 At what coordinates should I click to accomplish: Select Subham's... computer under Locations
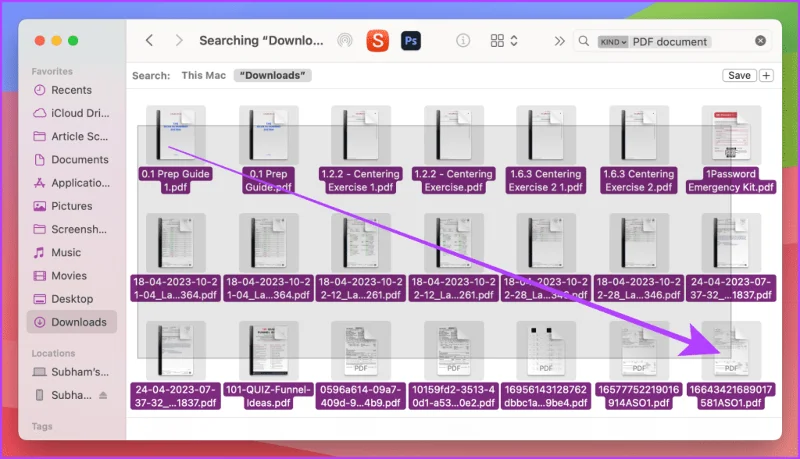pyautogui.click(x=71, y=372)
